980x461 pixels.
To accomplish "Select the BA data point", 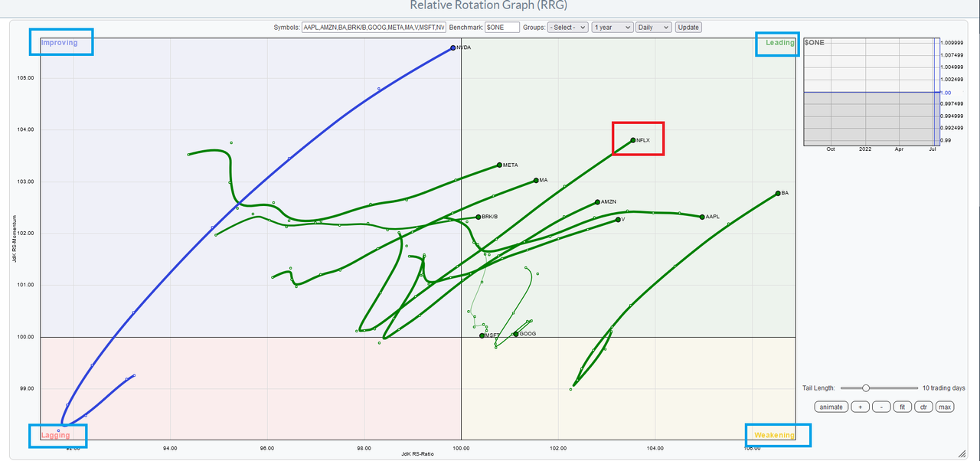I will (778, 193).
